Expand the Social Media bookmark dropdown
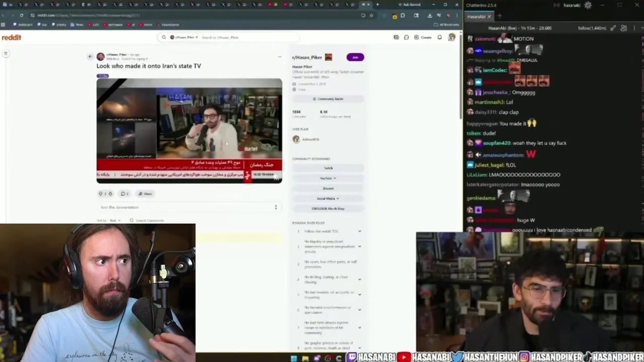Viewport: 644px width, 362px height. (328, 198)
